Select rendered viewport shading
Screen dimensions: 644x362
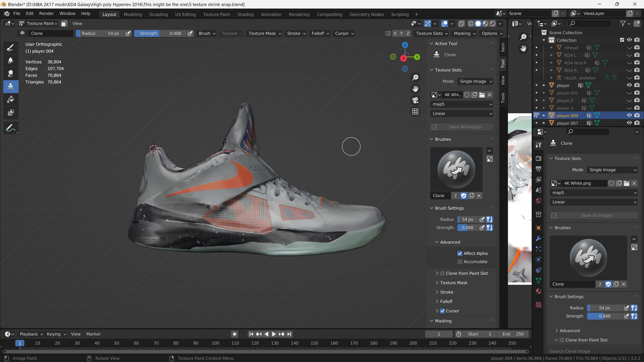[x=493, y=24]
